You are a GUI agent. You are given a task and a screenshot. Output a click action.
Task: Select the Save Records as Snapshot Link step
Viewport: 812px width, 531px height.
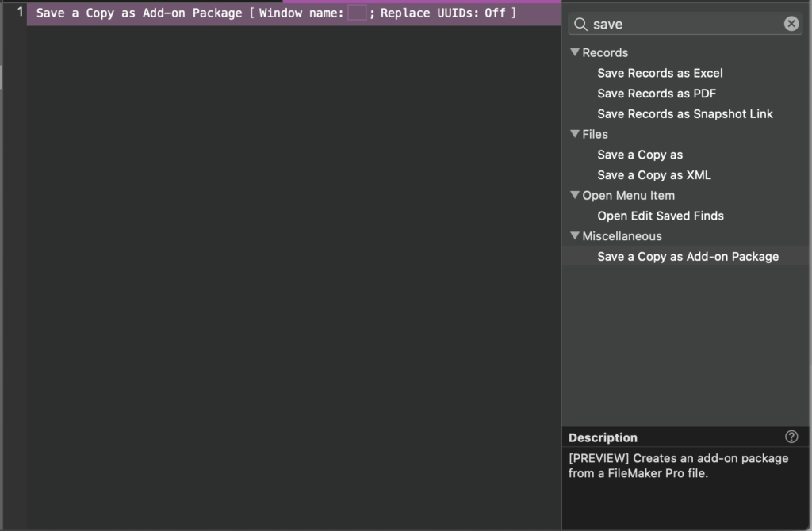point(684,113)
